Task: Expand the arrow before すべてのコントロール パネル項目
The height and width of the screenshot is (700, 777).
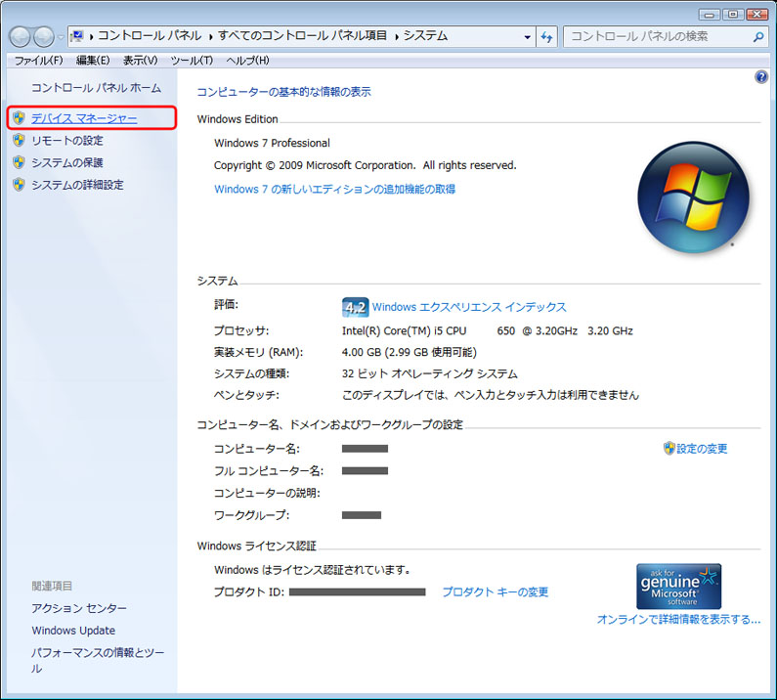Action: 211,37
